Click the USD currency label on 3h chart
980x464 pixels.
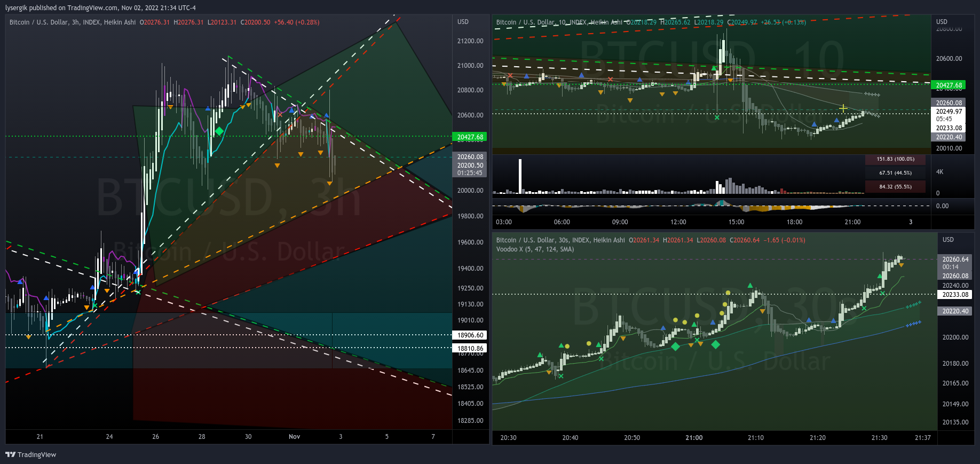click(x=463, y=22)
